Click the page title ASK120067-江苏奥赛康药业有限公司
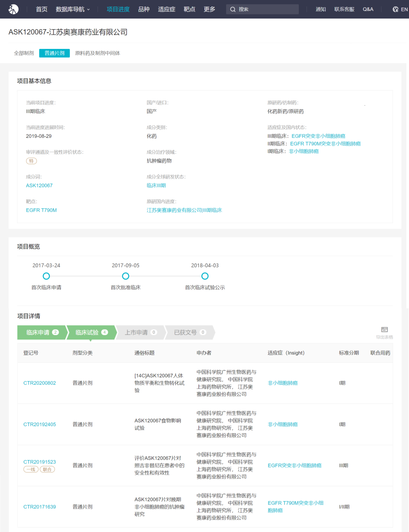 pyautogui.click(x=68, y=32)
